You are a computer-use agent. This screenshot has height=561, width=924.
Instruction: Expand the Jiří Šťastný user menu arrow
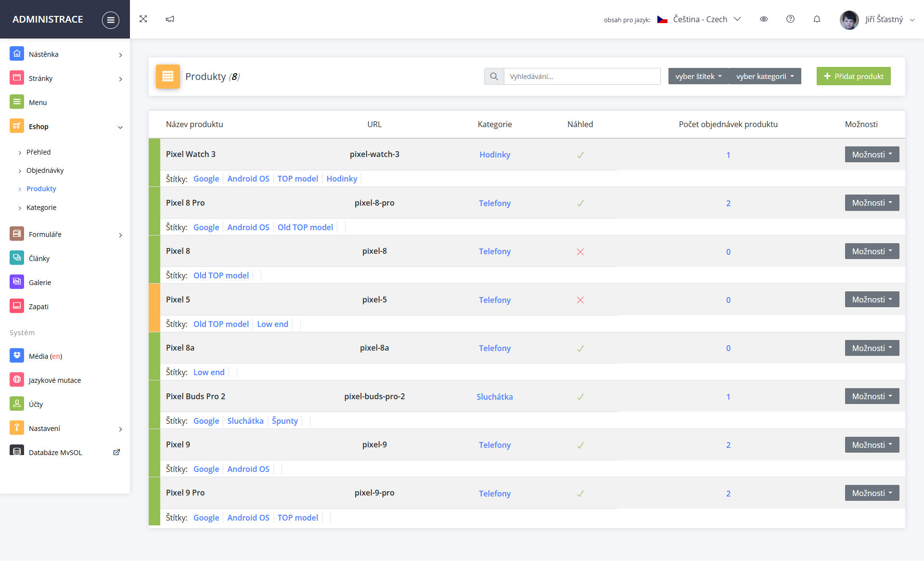(912, 20)
